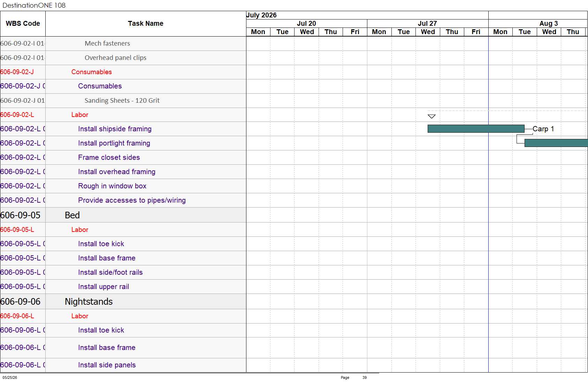Select Rough in window box task
The width and height of the screenshot is (588, 382).
pos(112,186)
